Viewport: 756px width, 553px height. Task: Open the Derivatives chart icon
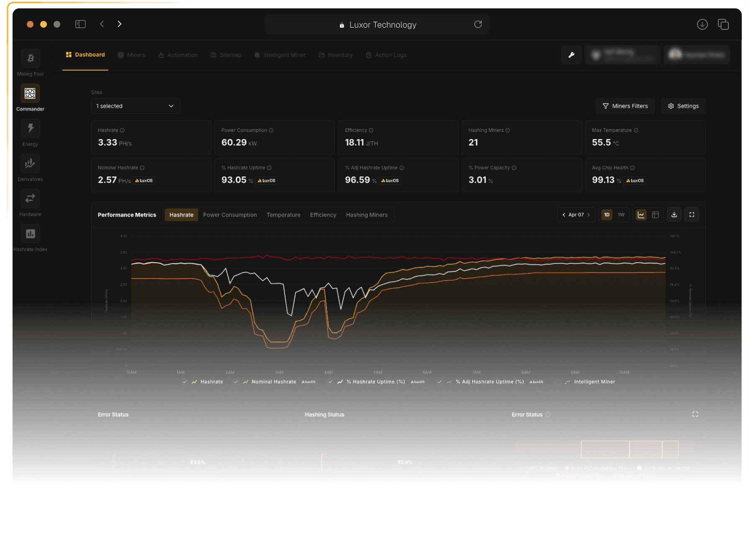click(30, 163)
